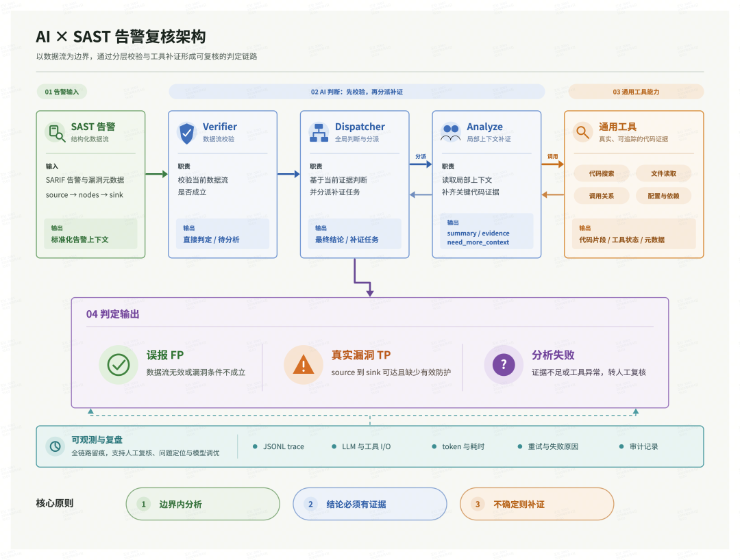Click the 局部上下文补证 subtitle
This screenshot has height=560, width=740.
(489, 139)
